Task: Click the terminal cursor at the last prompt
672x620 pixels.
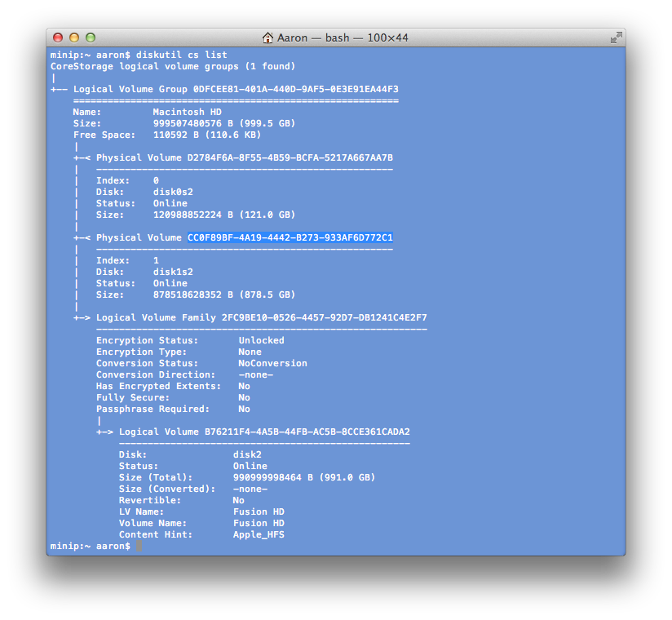Action: [x=139, y=547]
